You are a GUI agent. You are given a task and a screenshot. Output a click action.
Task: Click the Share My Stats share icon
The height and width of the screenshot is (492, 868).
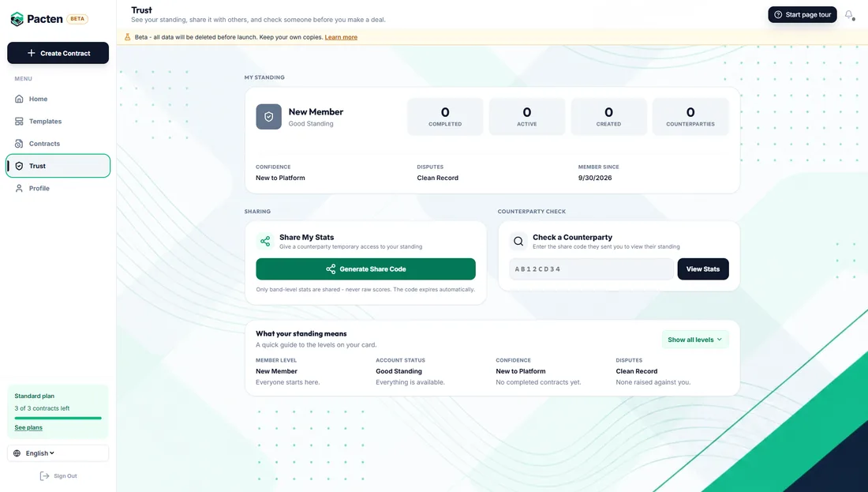[x=265, y=241]
